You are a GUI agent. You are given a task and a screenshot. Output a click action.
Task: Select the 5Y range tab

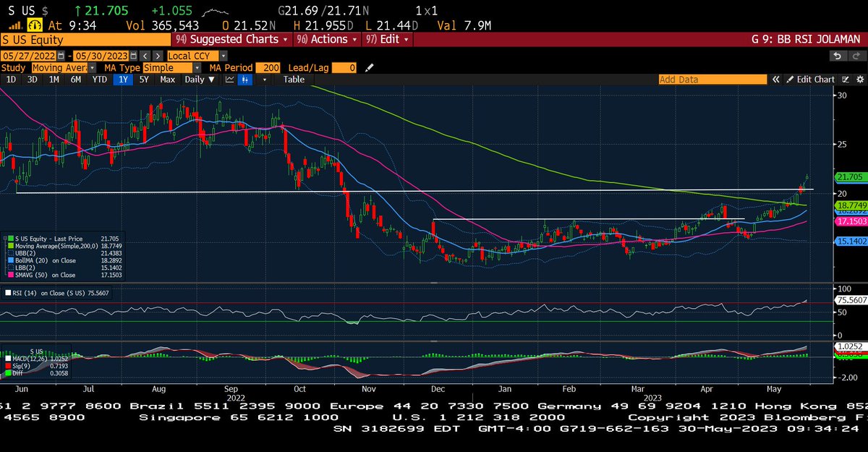[145, 80]
